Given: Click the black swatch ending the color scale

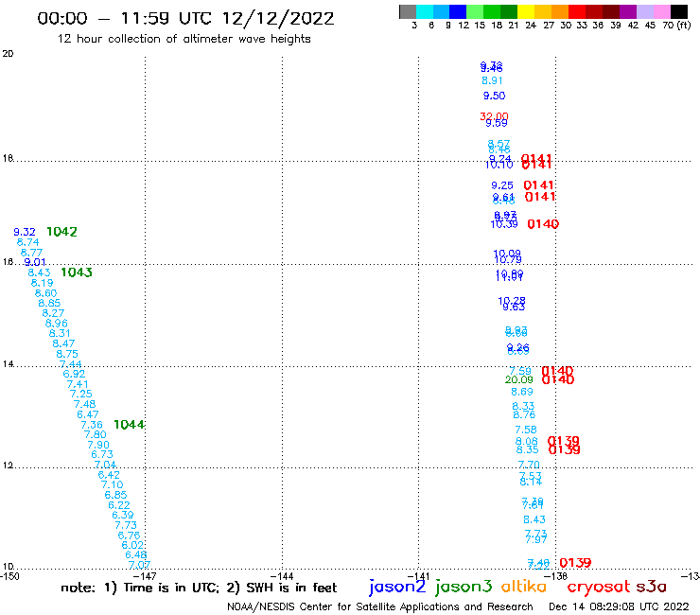Looking at the screenshot, I should tap(679, 11).
